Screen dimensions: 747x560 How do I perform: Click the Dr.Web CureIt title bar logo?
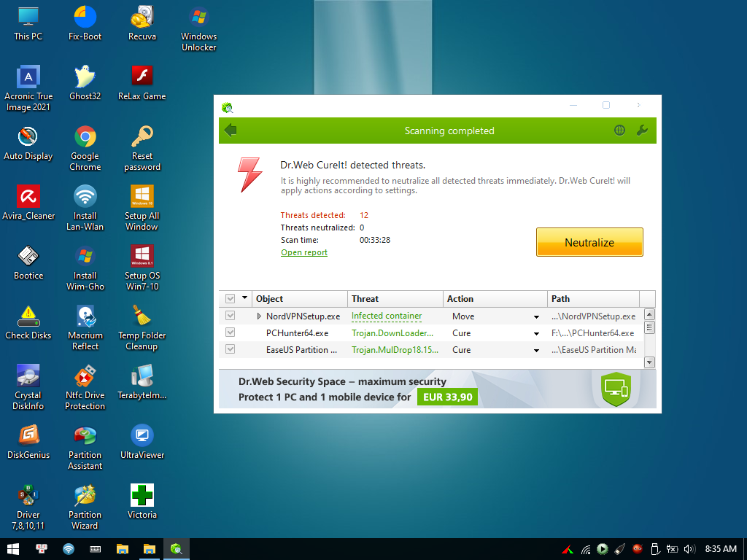pos(228,108)
